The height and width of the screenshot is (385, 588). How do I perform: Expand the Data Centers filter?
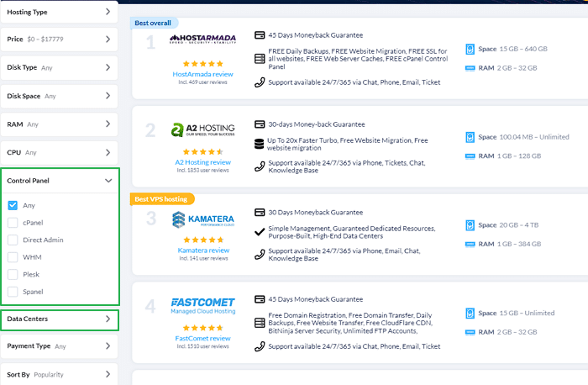[108, 319]
